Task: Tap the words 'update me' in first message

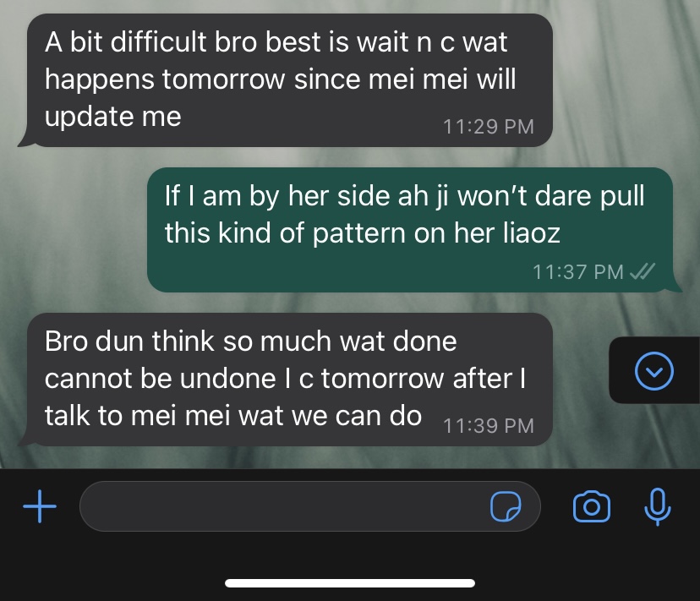Action: pos(113,117)
